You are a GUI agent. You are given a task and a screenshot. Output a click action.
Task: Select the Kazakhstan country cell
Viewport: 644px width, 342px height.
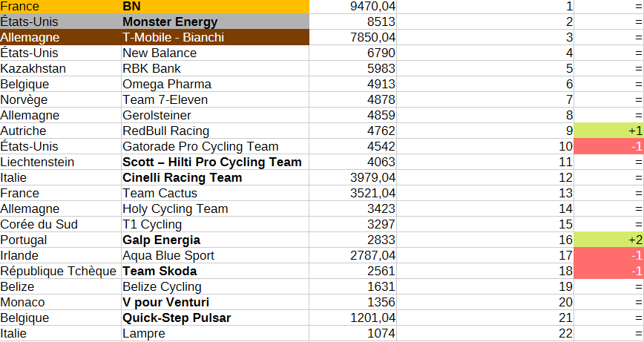[x=60, y=68]
